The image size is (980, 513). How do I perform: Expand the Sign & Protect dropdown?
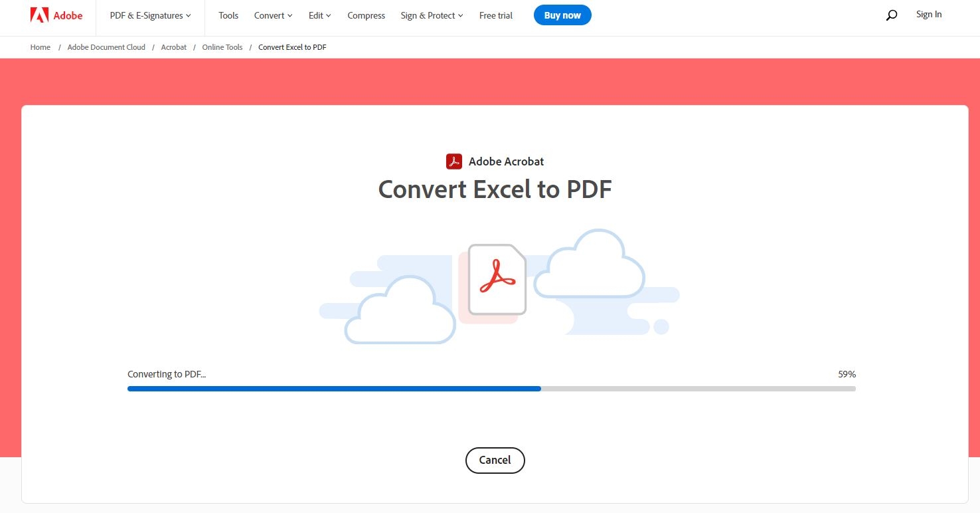[432, 15]
